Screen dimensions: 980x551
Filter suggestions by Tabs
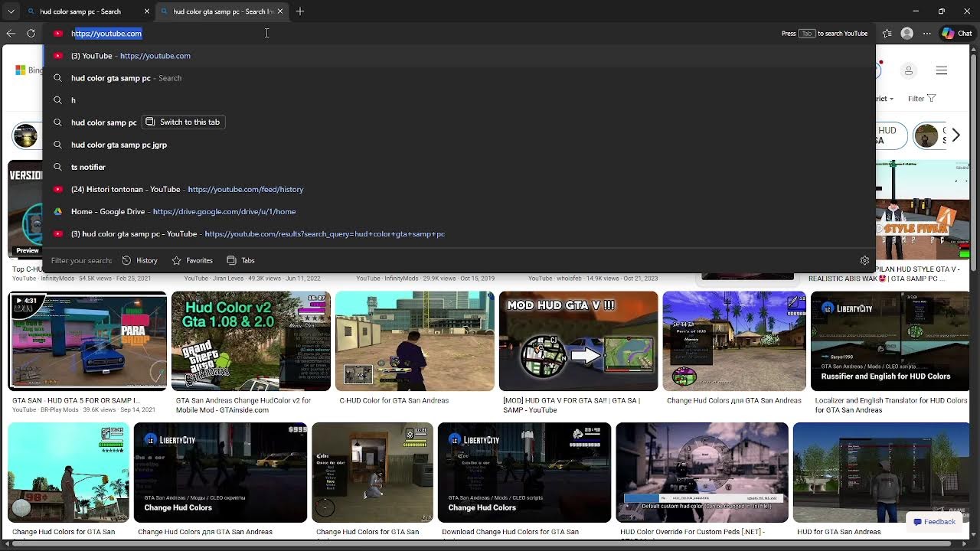240,260
